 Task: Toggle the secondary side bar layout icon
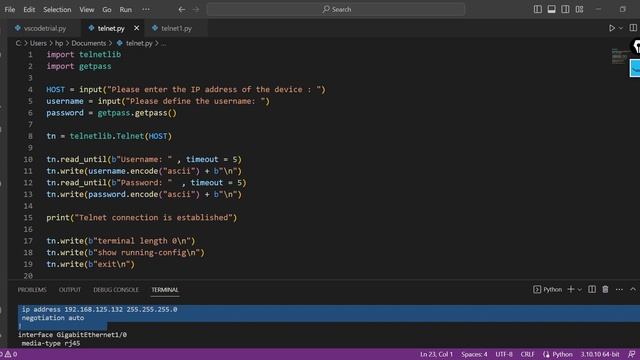[x=565, y=9]
